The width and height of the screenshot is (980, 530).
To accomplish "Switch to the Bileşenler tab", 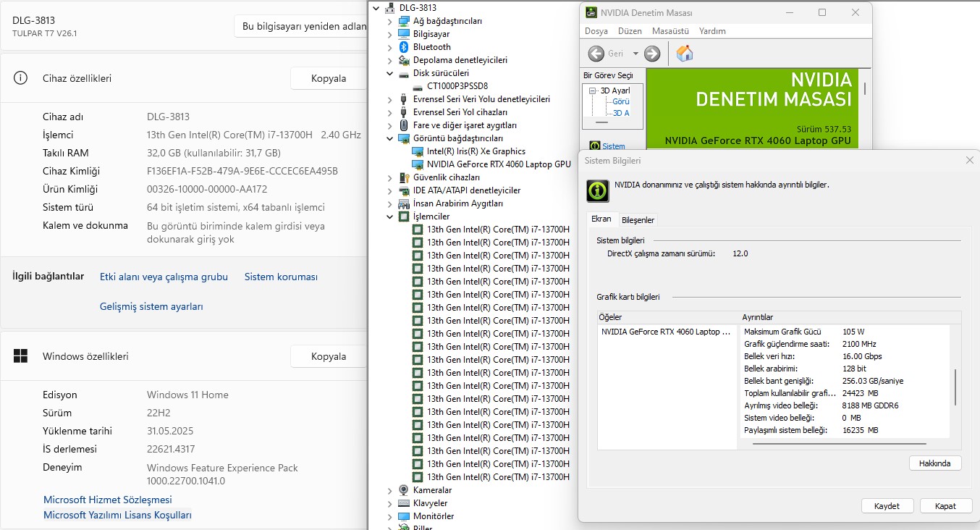I will [638, 219].
